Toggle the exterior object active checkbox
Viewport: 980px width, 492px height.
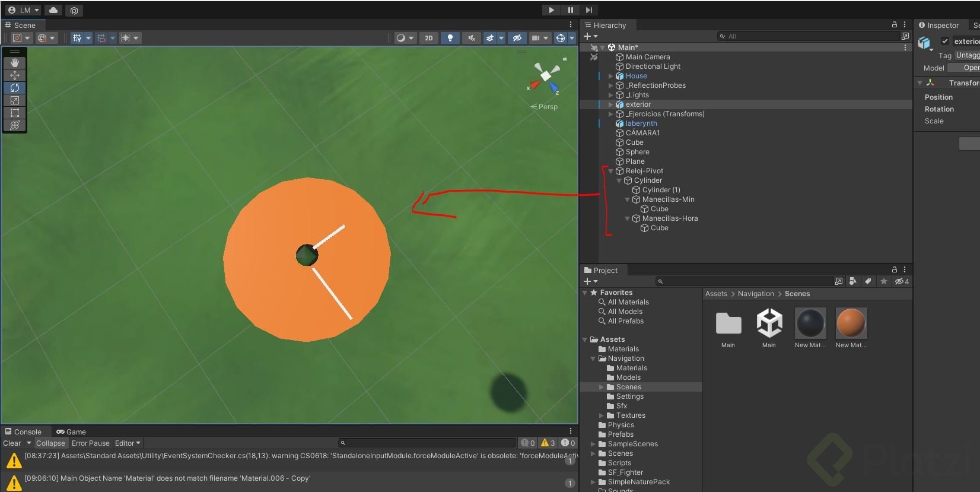[x=945, y=41]
